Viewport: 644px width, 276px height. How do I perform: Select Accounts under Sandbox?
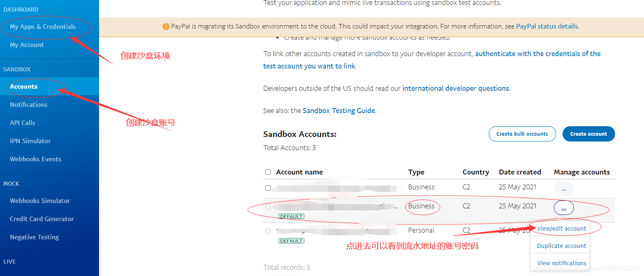coord(24,87)
